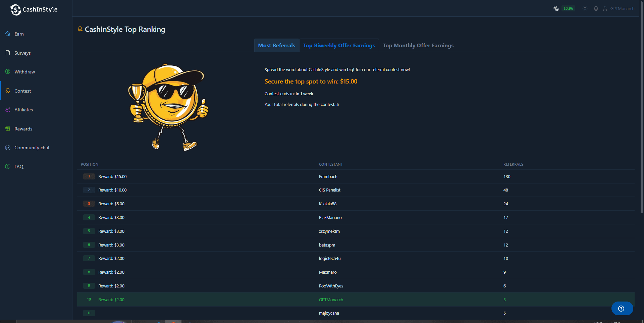Image resolution: width=644 pixels, height=323 pixels.
Task: Open the blue help widget button
Action: pyautogui.click(x=622, y=309)
